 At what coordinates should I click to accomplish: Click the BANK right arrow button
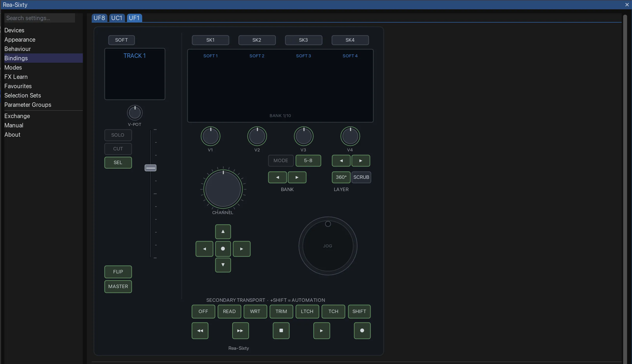(x=297, y=177)
